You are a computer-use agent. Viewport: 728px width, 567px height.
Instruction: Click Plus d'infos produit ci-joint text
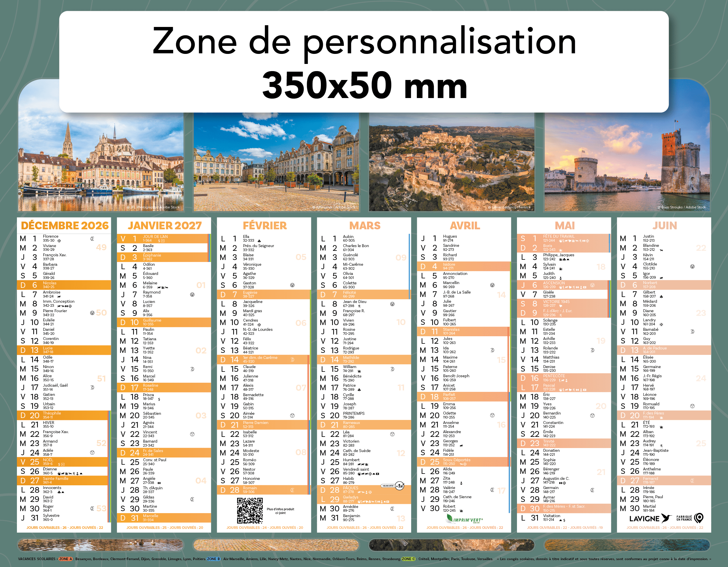coord(280,511)
